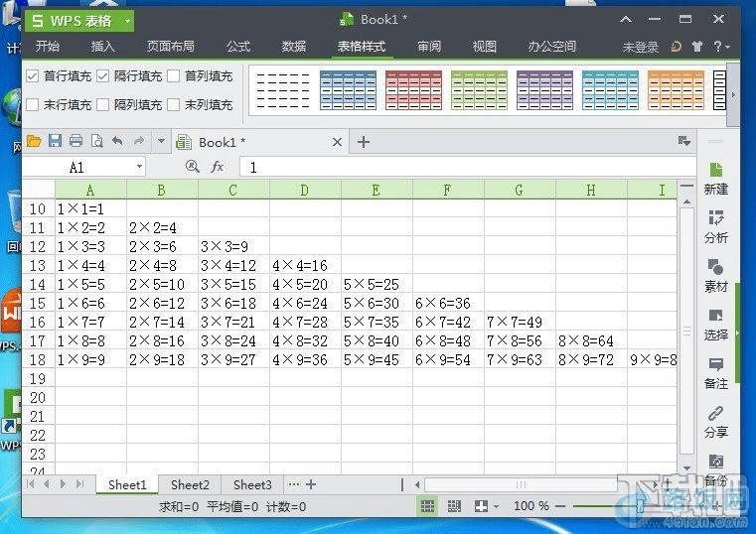The height and width of the screenshot is (534, 756).
Task: Enable the 末列填充 checkbox
Action: [174, 104]
